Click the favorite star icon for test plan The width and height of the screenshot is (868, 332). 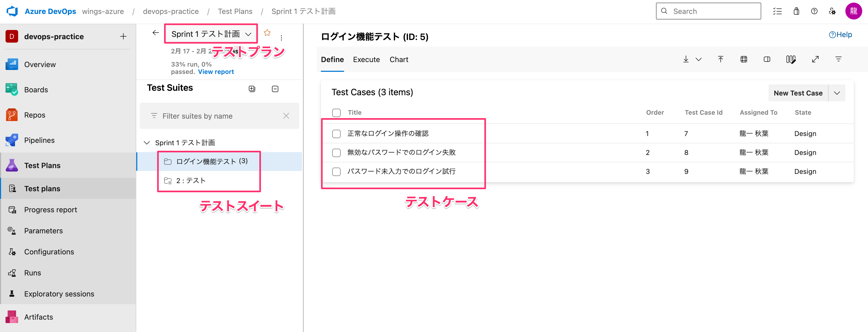point(267,33)
